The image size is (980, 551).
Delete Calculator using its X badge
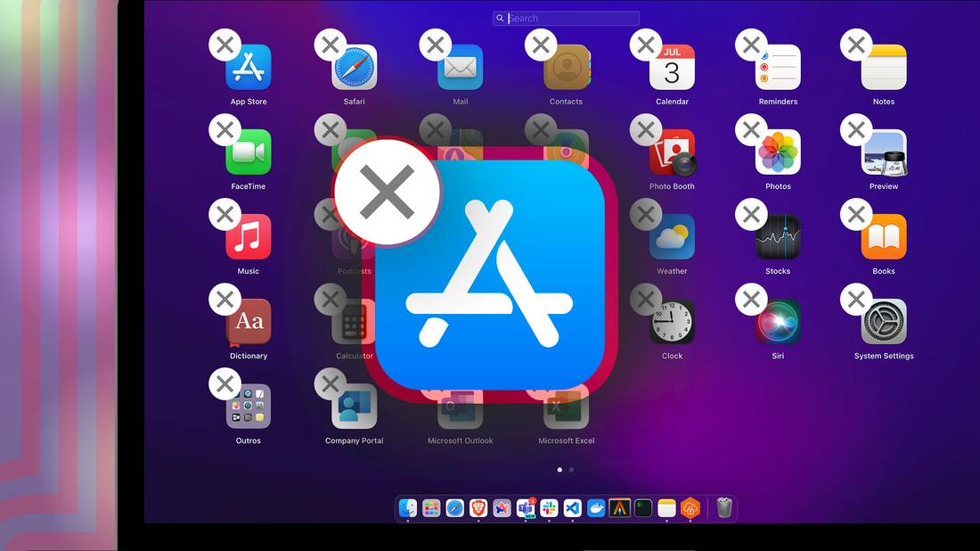[x=331, y=300]
